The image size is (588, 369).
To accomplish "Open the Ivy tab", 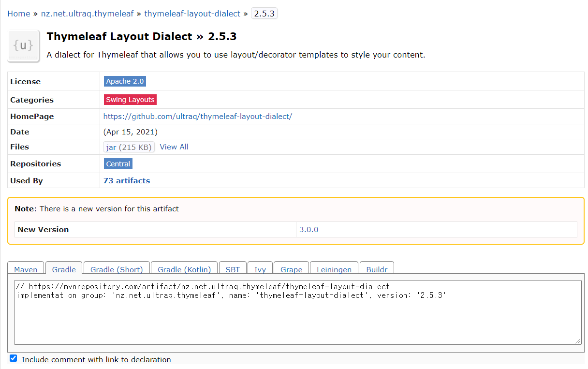I will coord(260,269).
